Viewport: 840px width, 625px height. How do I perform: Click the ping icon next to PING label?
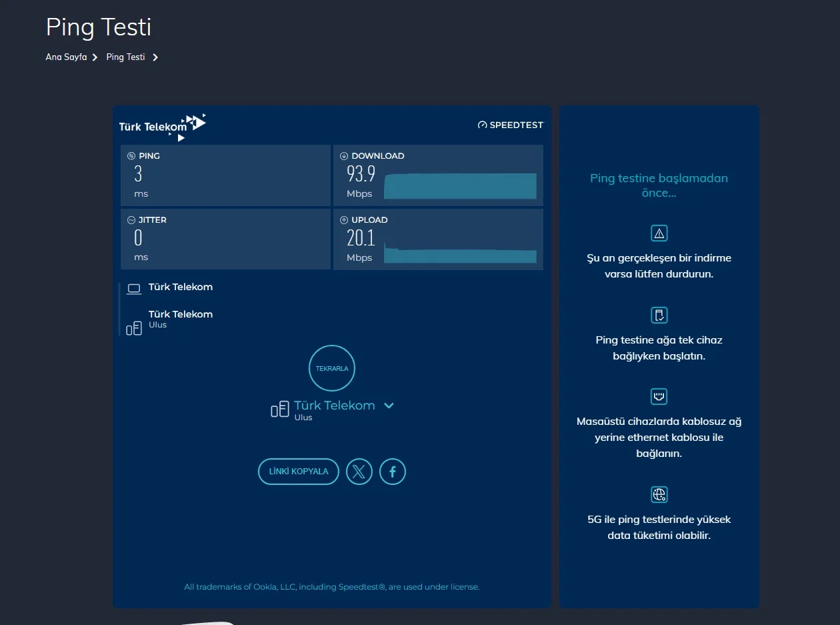[131, 156]
